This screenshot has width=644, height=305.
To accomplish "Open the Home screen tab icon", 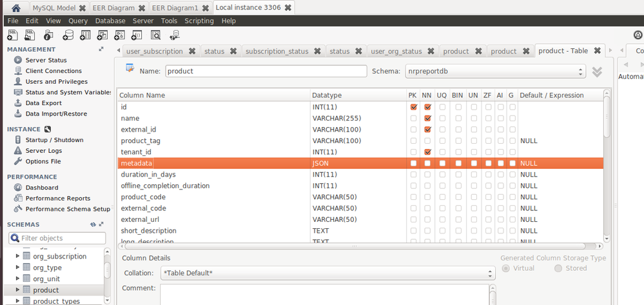I will tap(16, 8).
